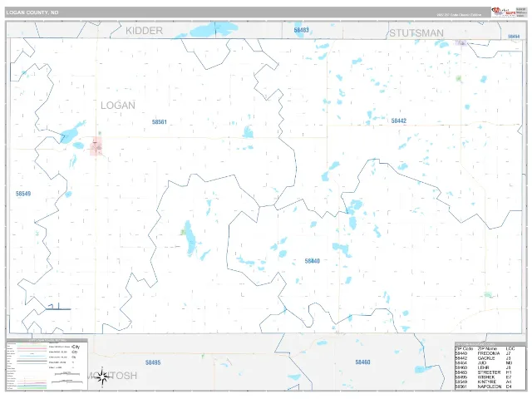Click the STUTSMAN county label
Screen dimensions: 532x399
click(416, 33)
